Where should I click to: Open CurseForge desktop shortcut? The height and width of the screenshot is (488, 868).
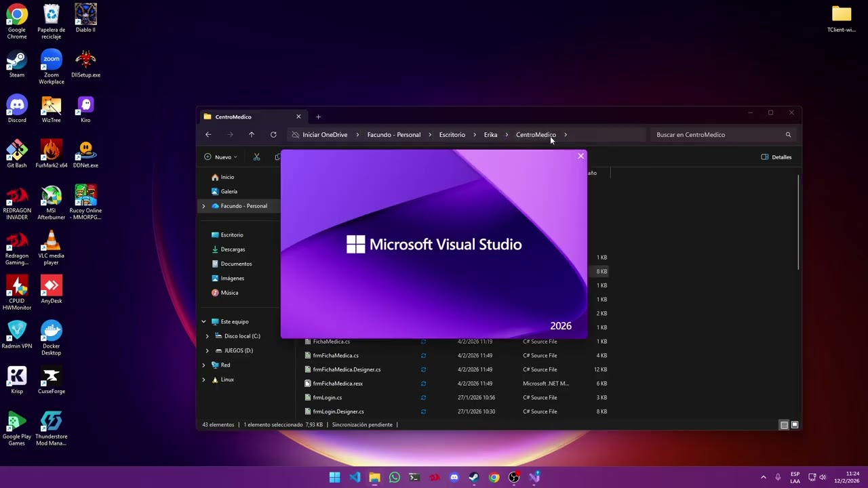point(51,380)
